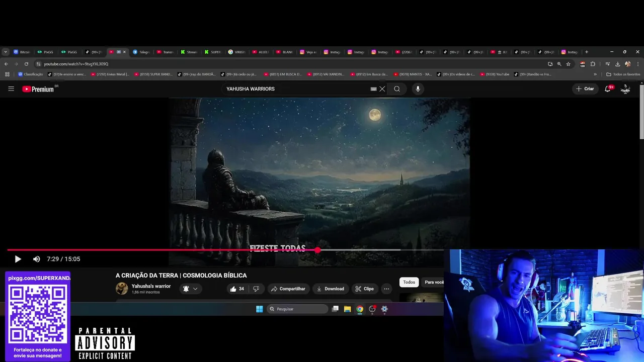Start voice search with microphone icon
The width and height of the screenshot is (644, 362).
coord(418,89)
